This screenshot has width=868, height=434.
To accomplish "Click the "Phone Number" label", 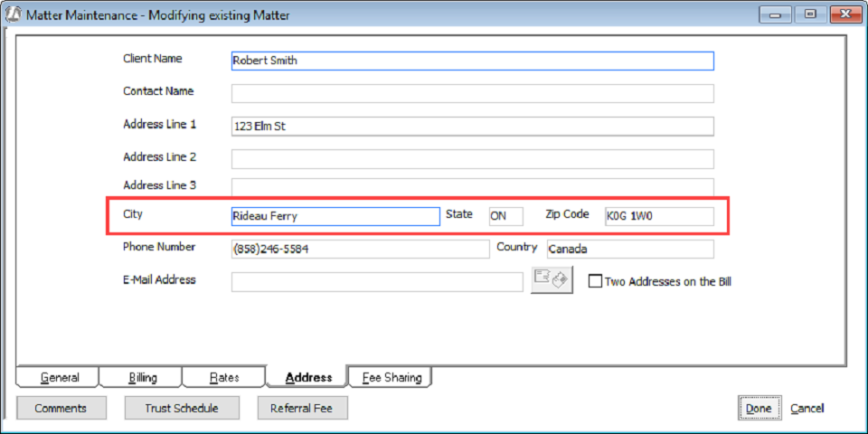I will 159,247.
